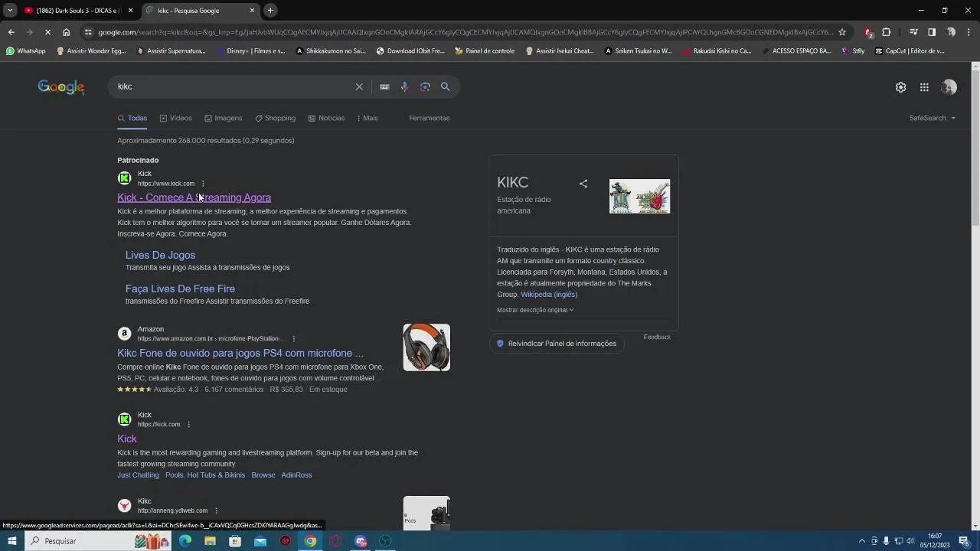The width and height of the screenshot is (980, 551).
Task: Click Reivindicar Painel de informações button
Action: click(x=557, y=344)
